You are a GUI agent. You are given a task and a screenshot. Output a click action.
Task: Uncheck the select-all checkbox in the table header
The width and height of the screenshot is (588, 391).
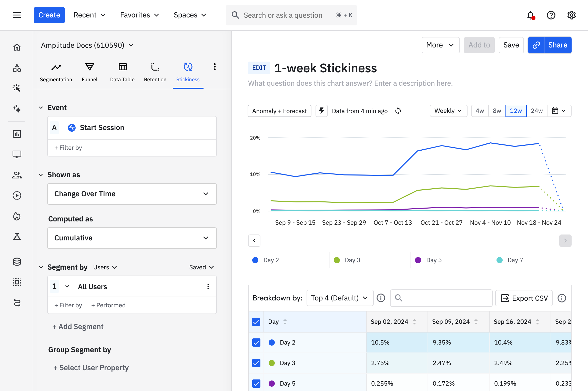(x=256, y=321)
